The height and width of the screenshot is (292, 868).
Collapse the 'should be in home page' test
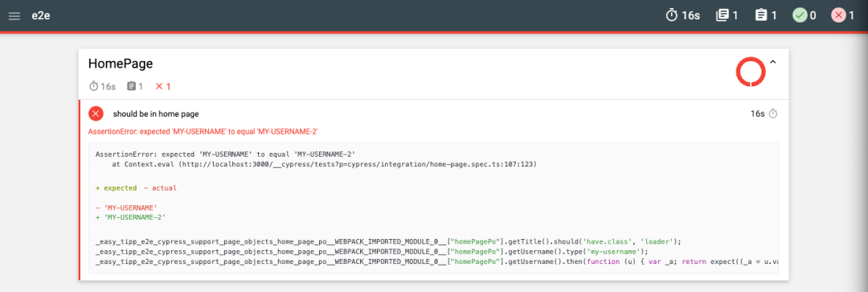pyautogui.click(x=156, y=114)
